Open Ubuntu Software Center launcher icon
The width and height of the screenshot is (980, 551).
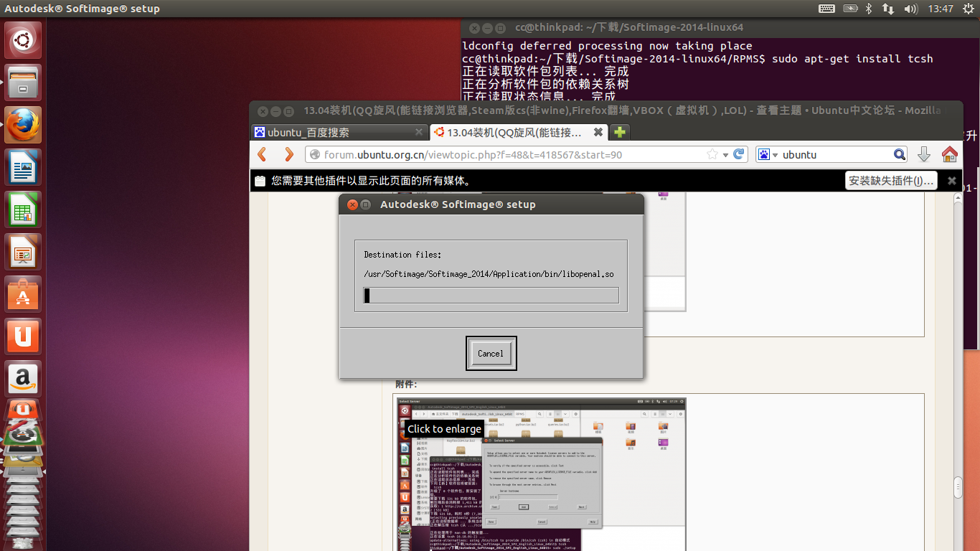click(x=24, y=294)
